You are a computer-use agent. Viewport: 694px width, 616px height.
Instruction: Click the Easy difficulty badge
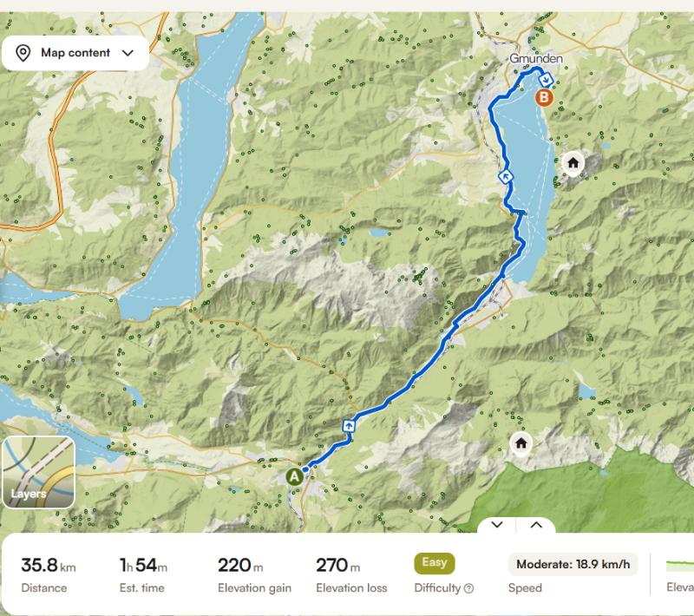(x=435, y=563)
